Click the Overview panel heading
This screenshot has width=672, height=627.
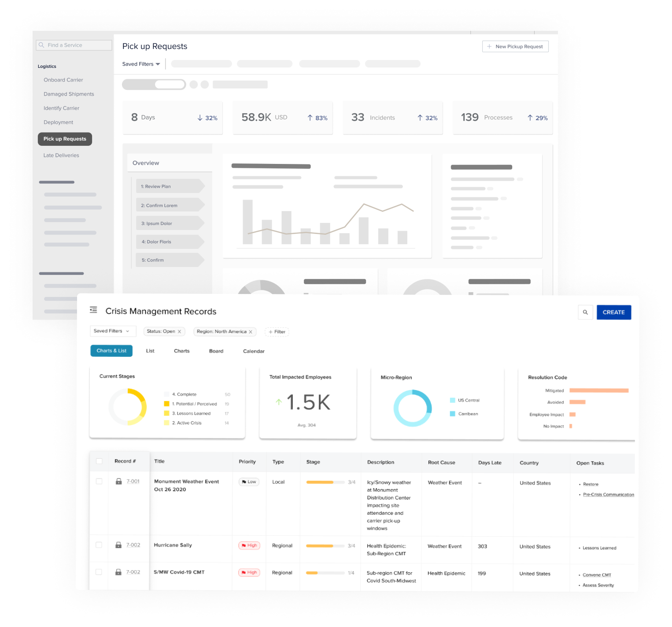146,163
